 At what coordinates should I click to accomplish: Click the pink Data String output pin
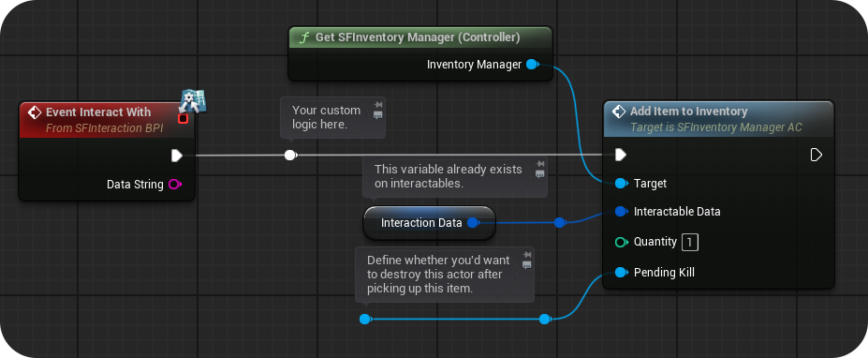point(175,185)
